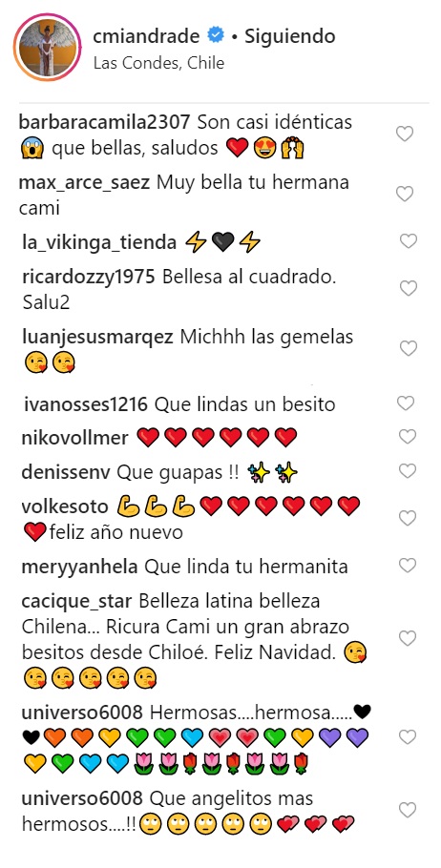Like ricardozzy1975's comment heart
441x868 pixels.
click(x=409, y=288)
